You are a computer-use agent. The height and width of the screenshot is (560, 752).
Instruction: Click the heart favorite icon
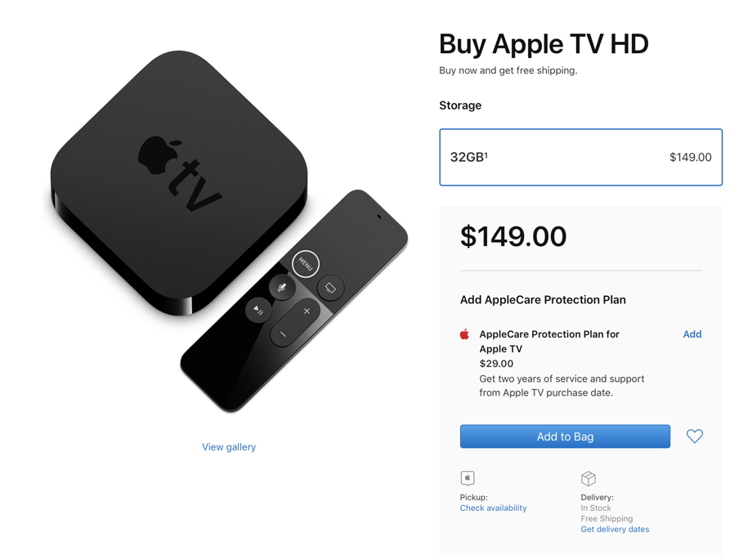[x=694, y=436]
